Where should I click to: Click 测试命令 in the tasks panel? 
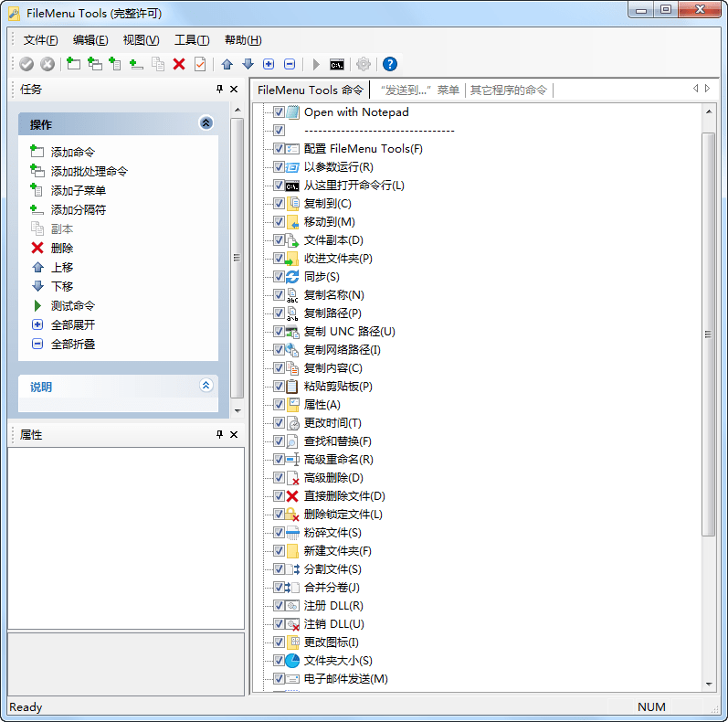[73, 306]
